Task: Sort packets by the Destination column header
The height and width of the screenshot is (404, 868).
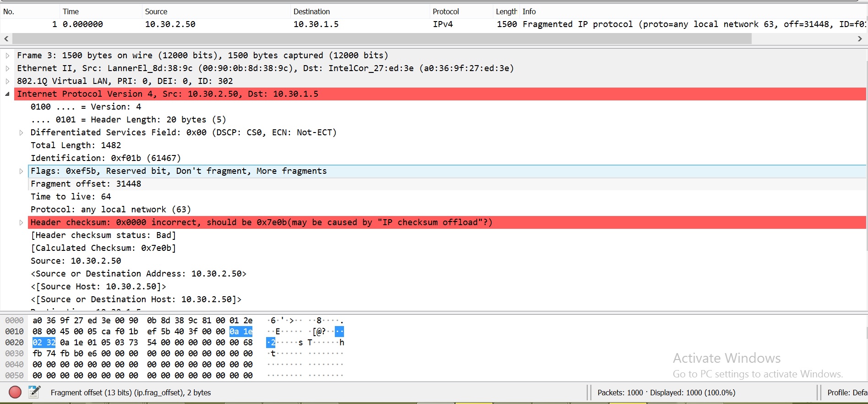Action: tap(360, 11)
